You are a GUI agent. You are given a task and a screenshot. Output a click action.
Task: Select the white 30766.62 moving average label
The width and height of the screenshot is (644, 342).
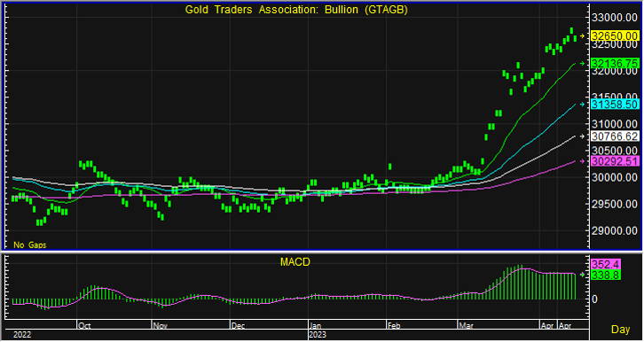[615, 136]
